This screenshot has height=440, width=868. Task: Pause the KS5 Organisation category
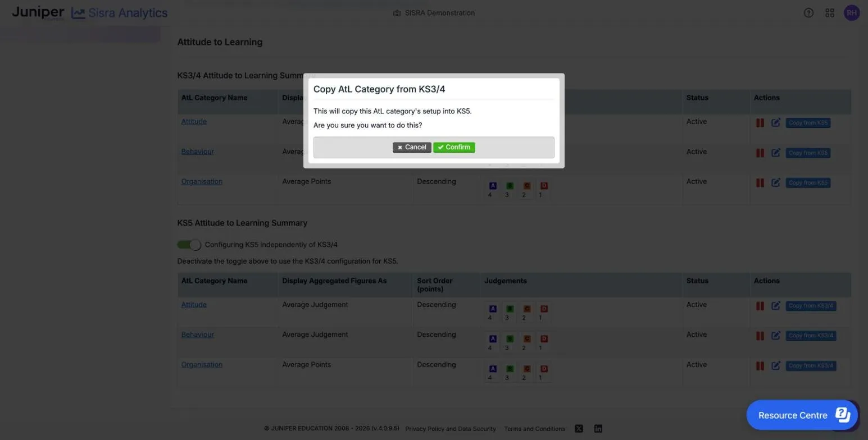click(x=760, y=365)
